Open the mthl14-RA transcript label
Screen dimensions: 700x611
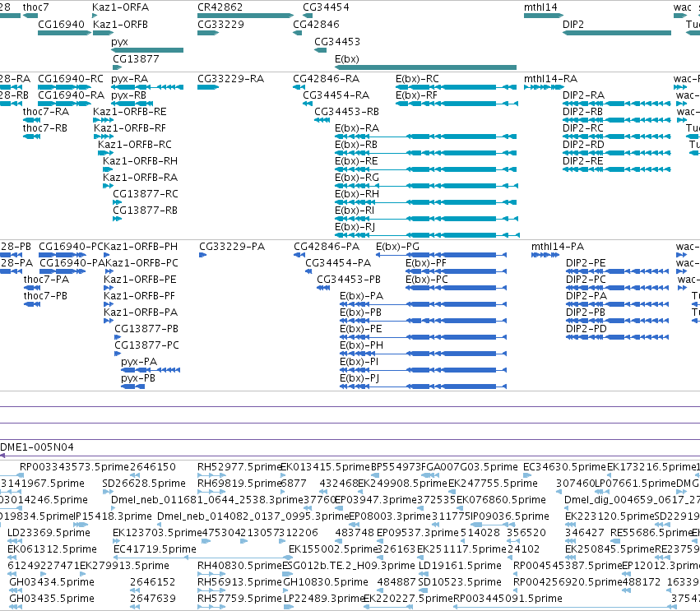551,79
